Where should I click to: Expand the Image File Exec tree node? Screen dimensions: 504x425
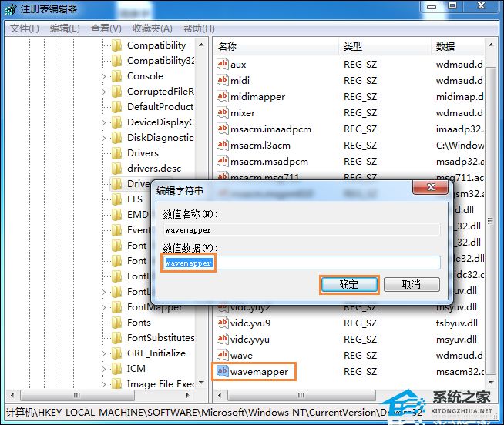pos(103,384)
